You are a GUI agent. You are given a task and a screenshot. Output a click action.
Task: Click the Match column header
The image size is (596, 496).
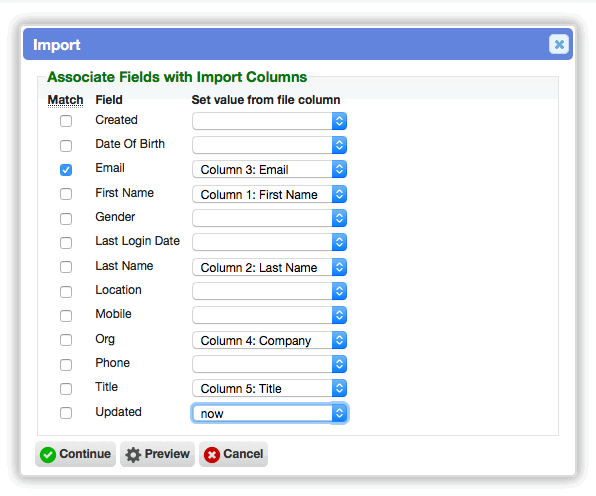[65, 100]
